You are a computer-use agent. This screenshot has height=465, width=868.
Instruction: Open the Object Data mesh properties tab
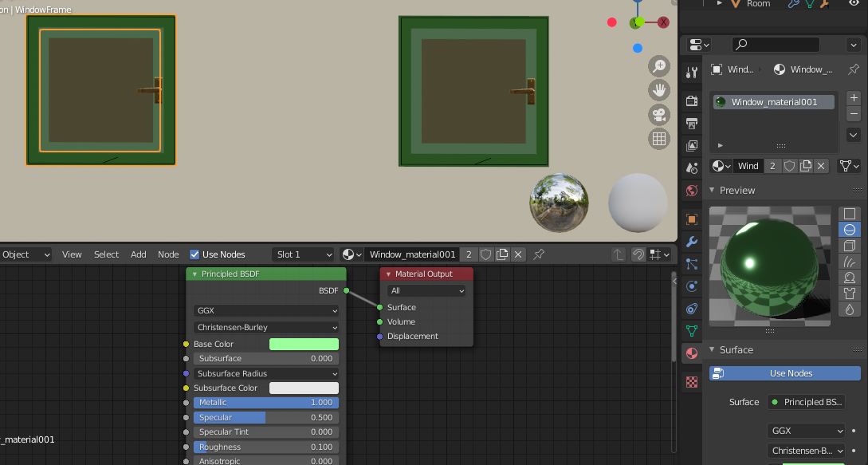point(692,331)
